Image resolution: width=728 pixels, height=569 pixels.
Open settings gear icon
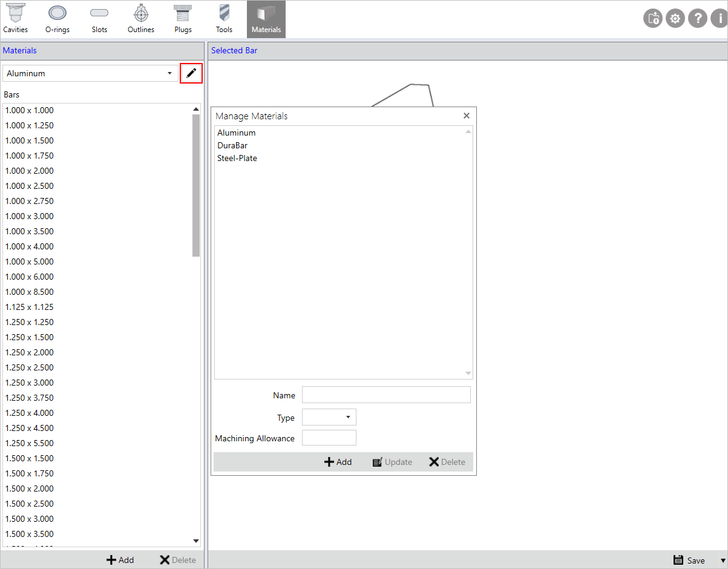pyautogui.click(x=675, y=19)
